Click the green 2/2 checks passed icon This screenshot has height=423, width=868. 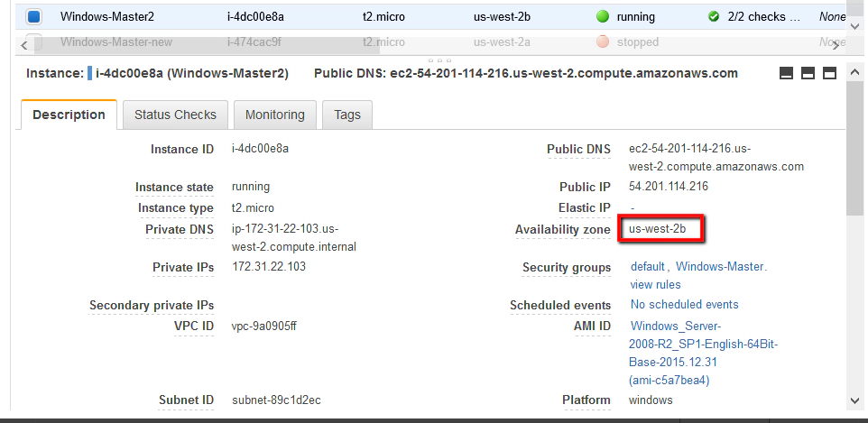pyautogui.click(x=714, y=16)
